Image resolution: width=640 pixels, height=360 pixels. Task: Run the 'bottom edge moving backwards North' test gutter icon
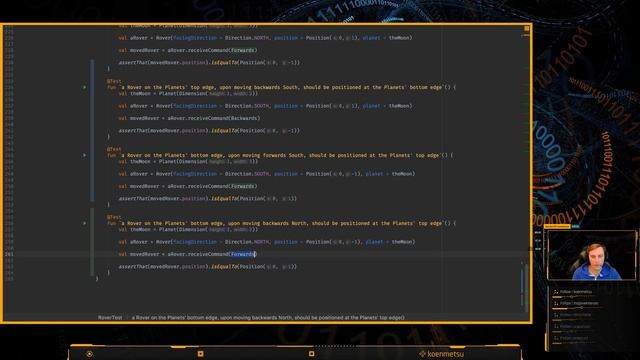[84, 223]
